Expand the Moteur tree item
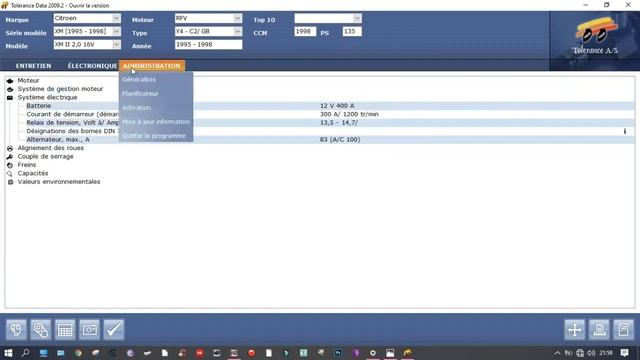This screenshot has height=360, width=640. coord(28,81)
